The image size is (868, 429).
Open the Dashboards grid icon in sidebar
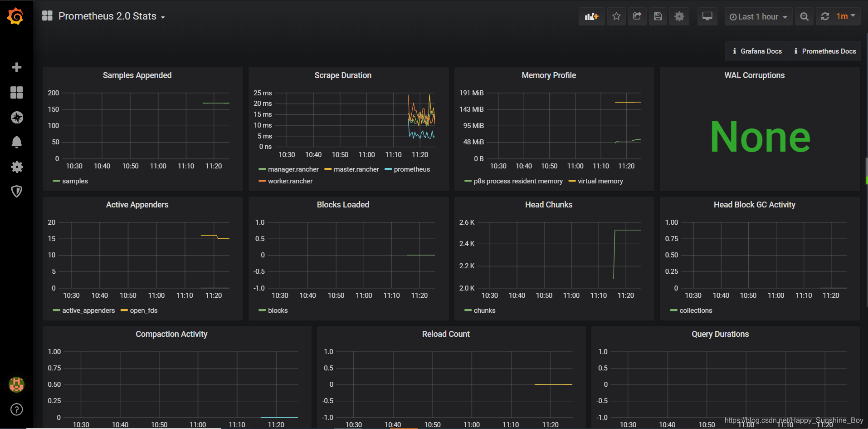17,93
